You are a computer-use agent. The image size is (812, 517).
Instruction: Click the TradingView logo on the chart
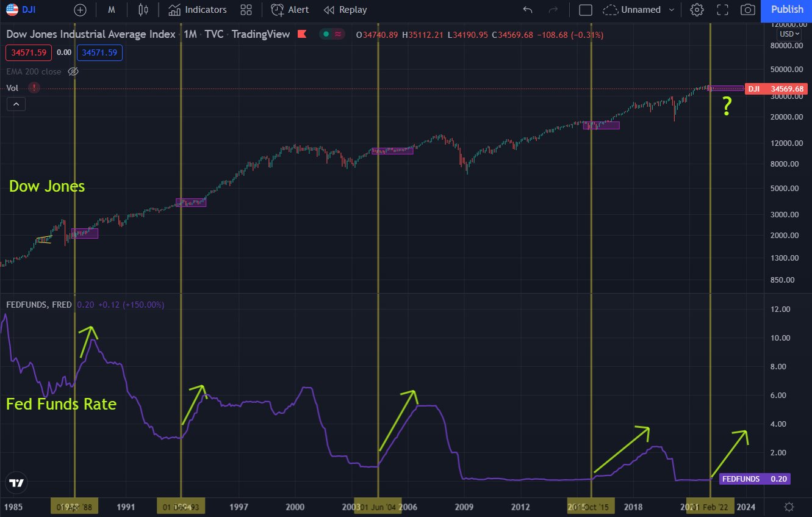click(x=17, y=483)
